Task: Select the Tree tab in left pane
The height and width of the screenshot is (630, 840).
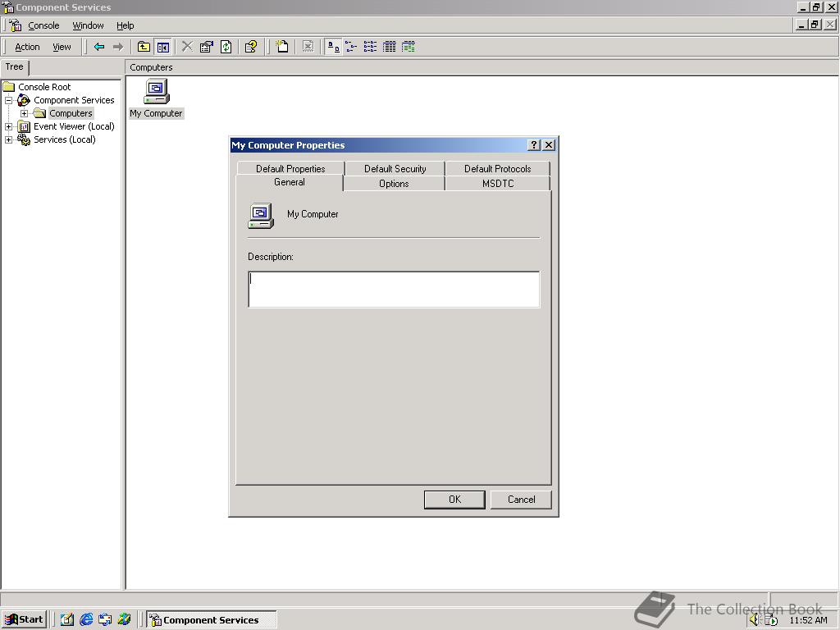Action: click(x=15, y=67)
